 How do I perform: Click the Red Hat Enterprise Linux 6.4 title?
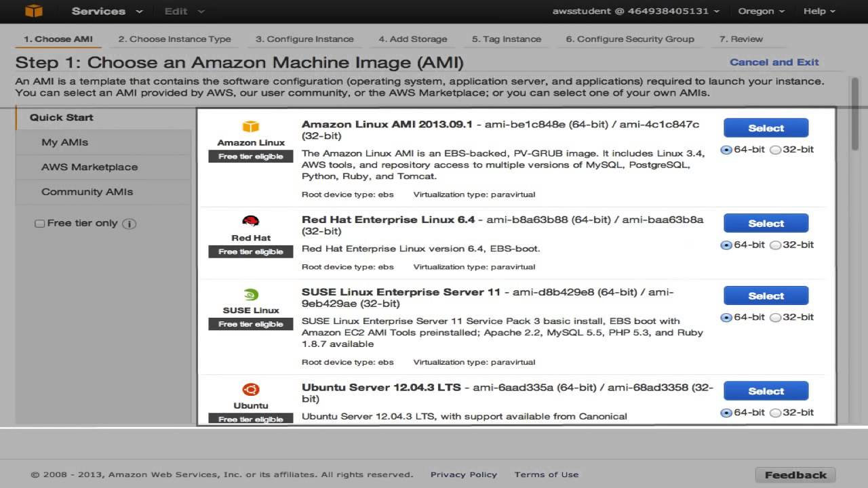[389, 220]
